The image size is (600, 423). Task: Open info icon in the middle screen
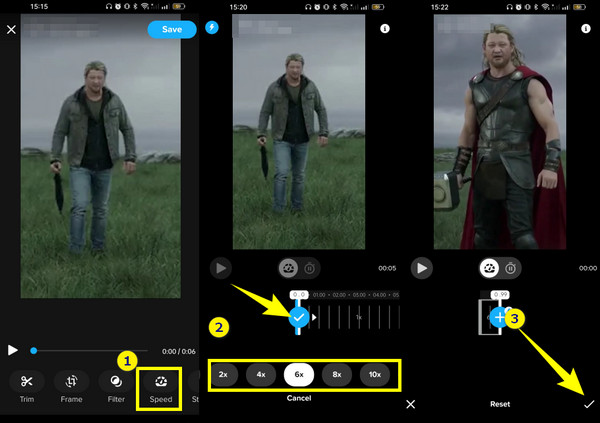coord(385,29)
